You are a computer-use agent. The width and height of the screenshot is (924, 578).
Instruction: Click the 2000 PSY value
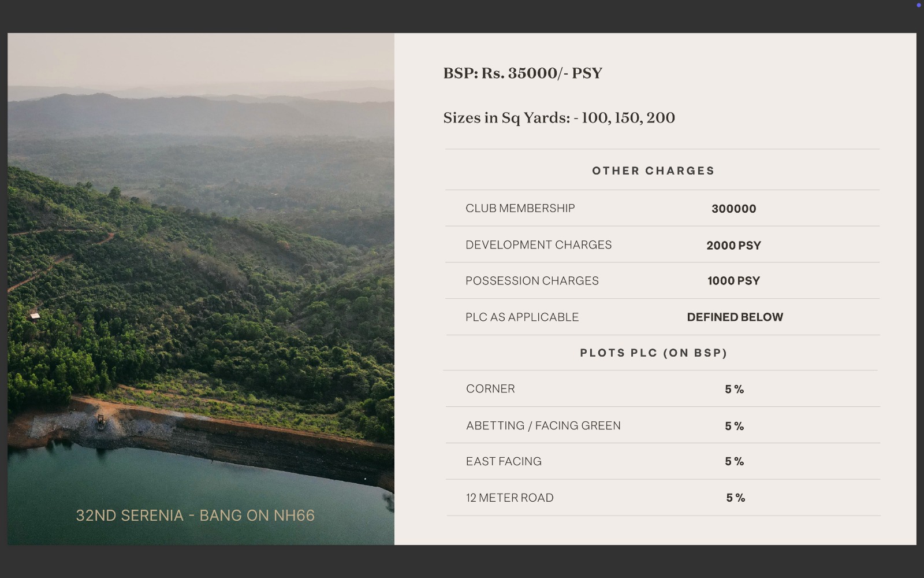pyautogui.click(x=733, y=246)
